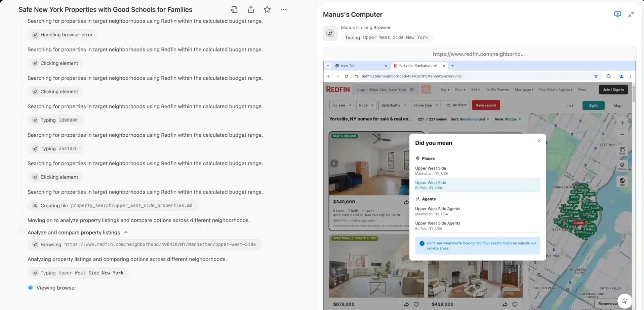Click the orange Redfin search button
Screen dimensions: 644x310
pyautogui.click(x=426, y=90)
